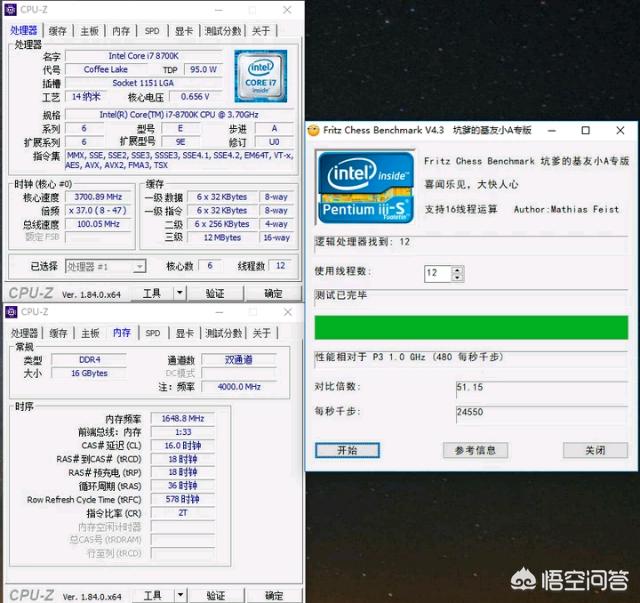Open 关于 tab in top CPU-Z window
This screenshot has width=640, height=603.
click(261, 31)
